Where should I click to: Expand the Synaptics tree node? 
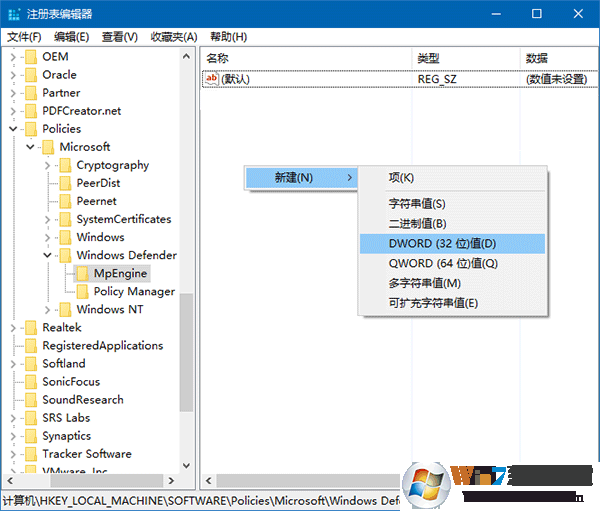13,436
